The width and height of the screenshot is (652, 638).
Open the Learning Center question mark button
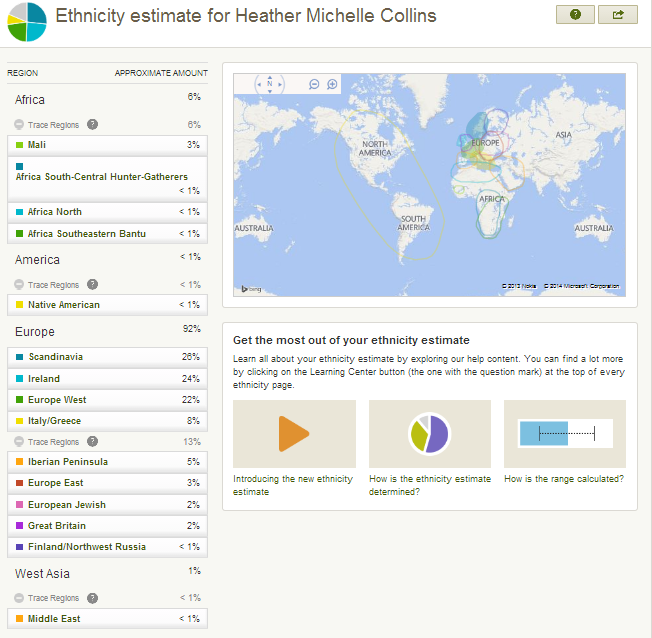pyautogui.click(x=575, y=14)
